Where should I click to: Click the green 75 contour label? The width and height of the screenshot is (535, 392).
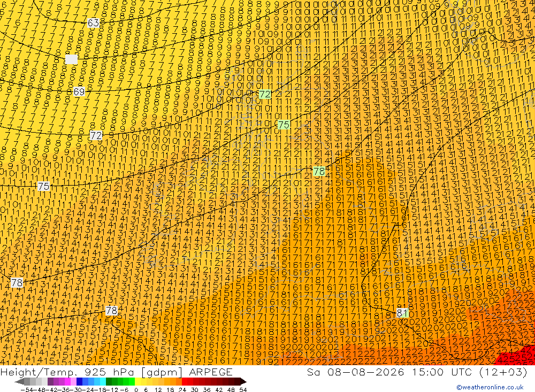pyautogui.click(x=284, y=125)
